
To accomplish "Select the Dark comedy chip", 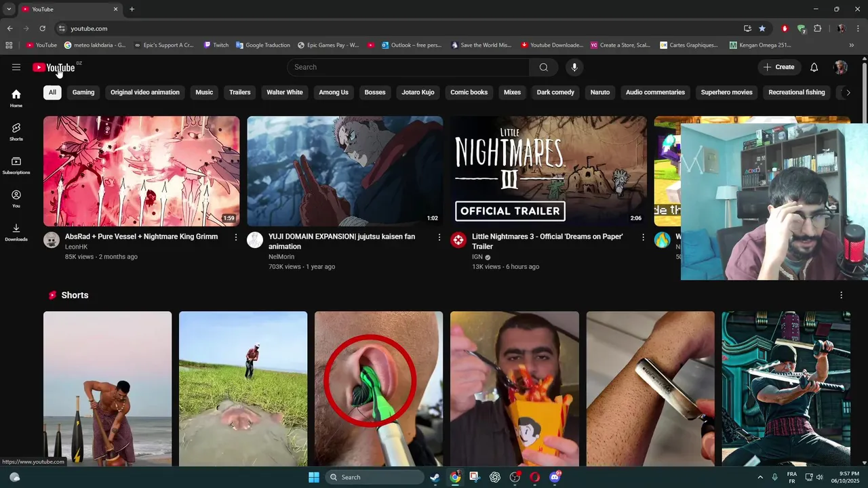I will tap(555, 92).
